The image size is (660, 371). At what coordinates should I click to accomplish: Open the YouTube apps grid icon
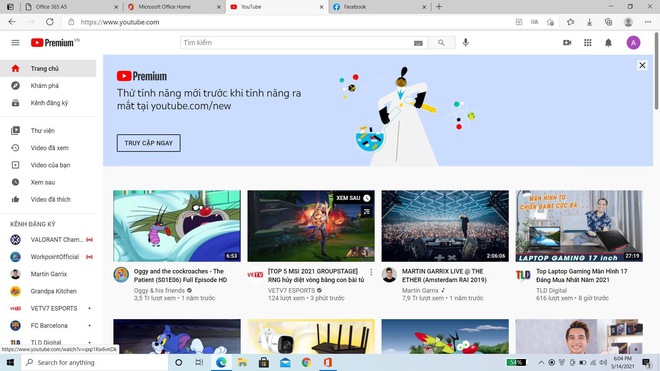(588, 43)
